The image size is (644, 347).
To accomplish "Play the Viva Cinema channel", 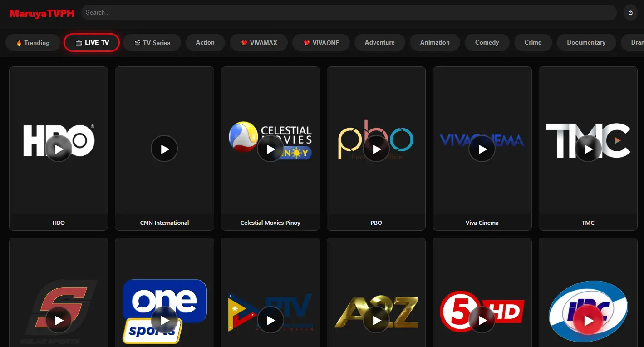I will click(x=482, y=149).
